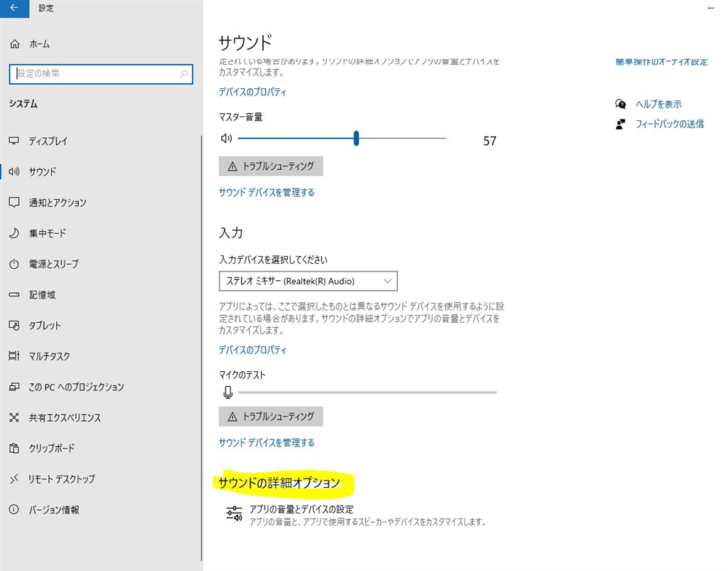Select バージョン情報 in the sidebar
This screenshot has width=728, height=571.
[54, 509]
